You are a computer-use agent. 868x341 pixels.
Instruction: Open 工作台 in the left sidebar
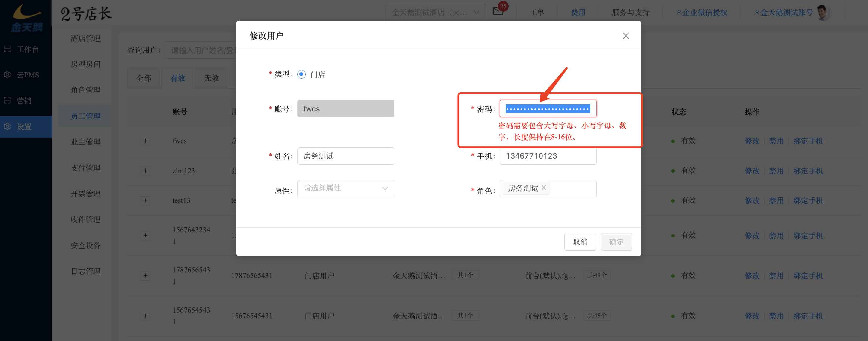[x=26, y=49]
